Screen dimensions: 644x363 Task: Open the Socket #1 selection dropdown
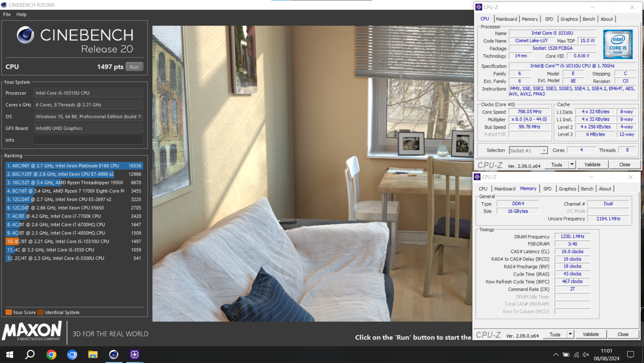(x=528, y=151)
